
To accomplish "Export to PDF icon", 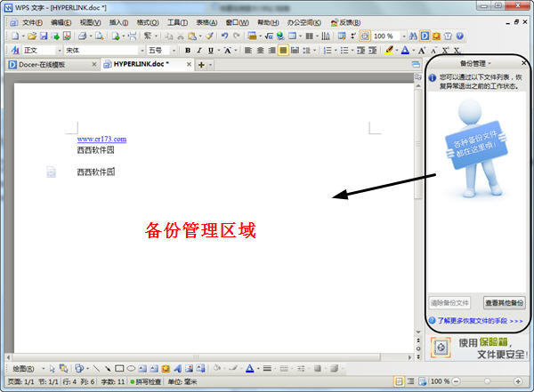I will (x=67, y=36).
